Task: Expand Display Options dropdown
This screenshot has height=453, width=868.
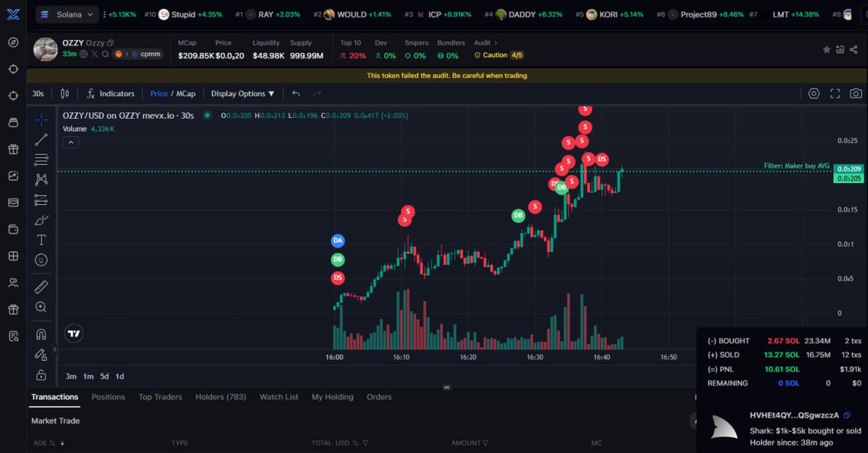Action: click(242, 93)
